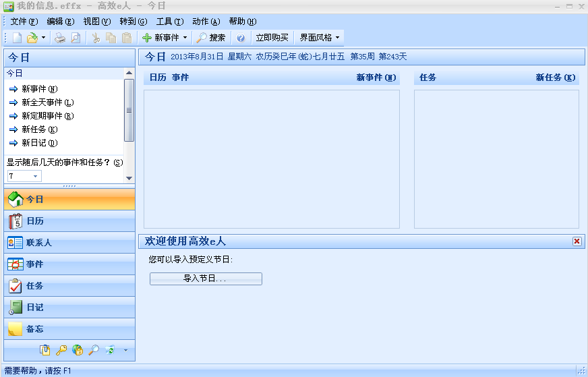
Task: Open the 界面风格 dropdown
Action: pyautogui.click(x=320, y=38)
